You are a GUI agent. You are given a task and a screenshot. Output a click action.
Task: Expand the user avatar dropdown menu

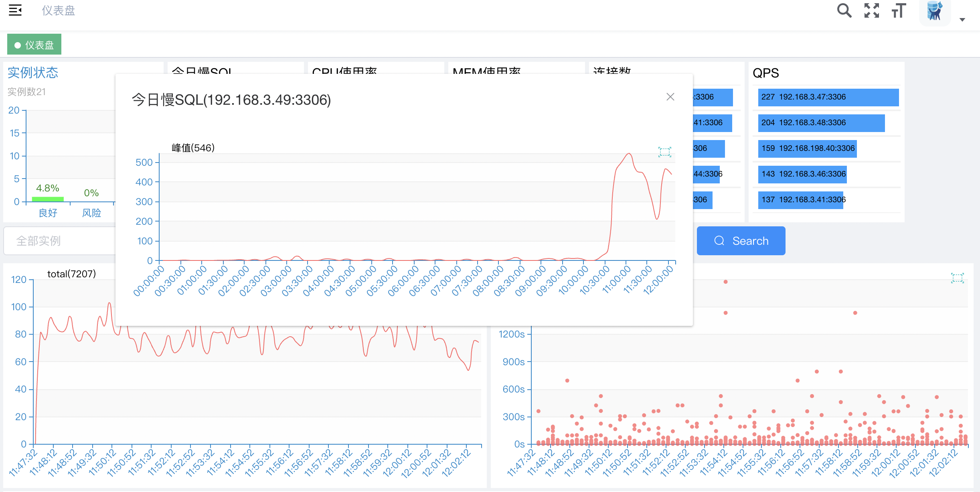[x=961, y=20]
